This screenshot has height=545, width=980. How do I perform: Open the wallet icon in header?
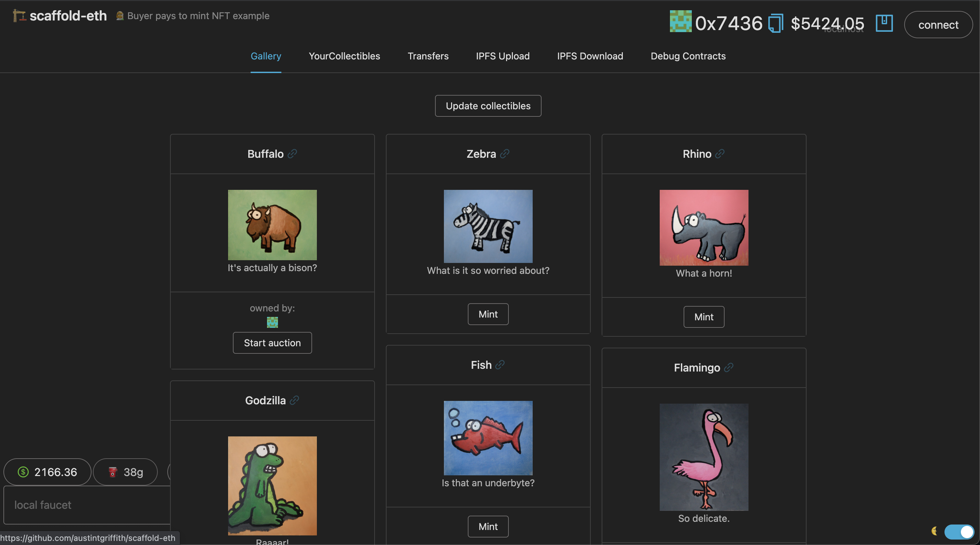[884, 24]
